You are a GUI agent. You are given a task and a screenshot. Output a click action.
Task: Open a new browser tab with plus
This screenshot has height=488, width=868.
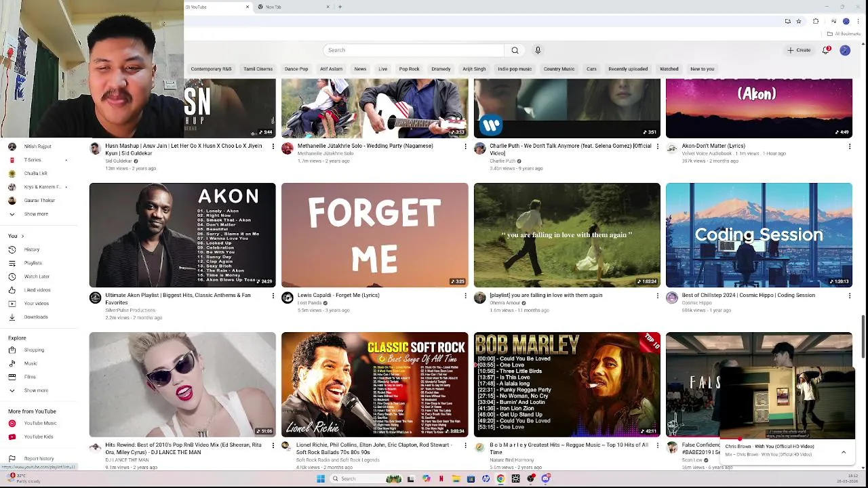tap(340, 7)
